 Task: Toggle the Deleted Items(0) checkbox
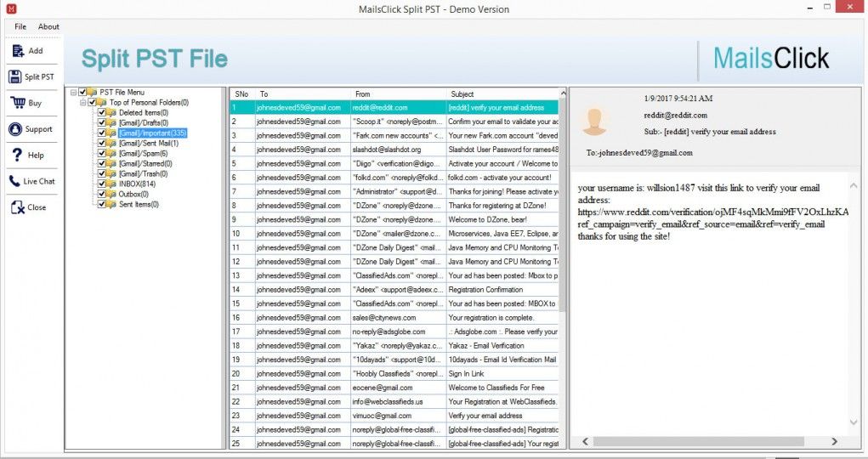click(x=102, y=112)
